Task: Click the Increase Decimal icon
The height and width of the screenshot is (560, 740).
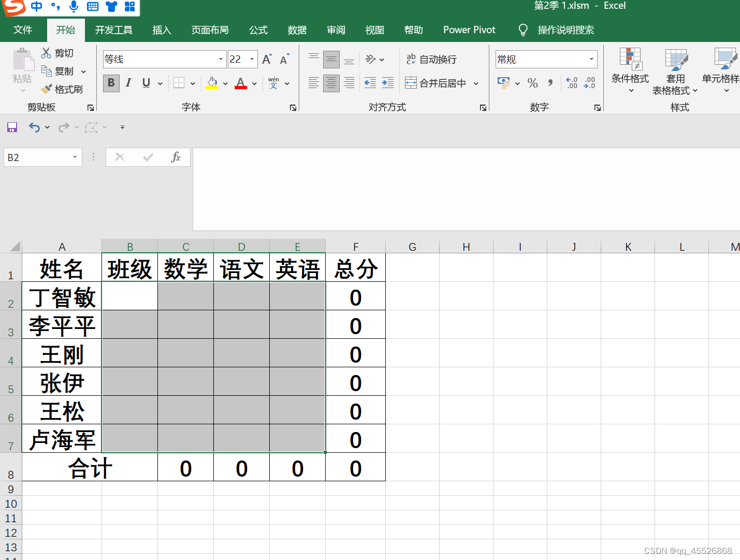Action: 571,83
